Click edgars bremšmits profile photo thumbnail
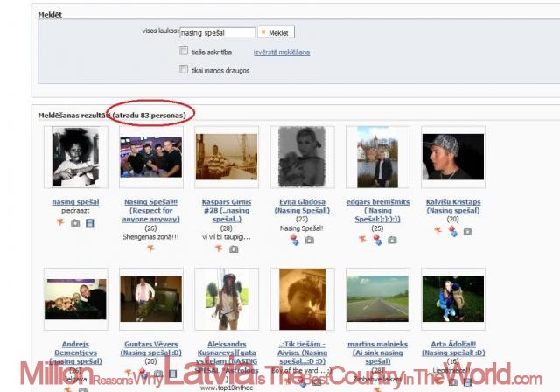Viewport: 560px width, 392px height. (x=377, y=157)
